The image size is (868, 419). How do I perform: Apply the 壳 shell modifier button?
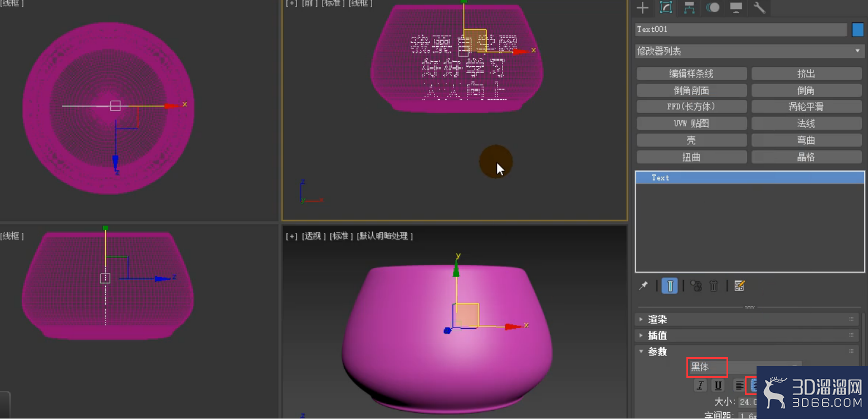pos(691,140)
